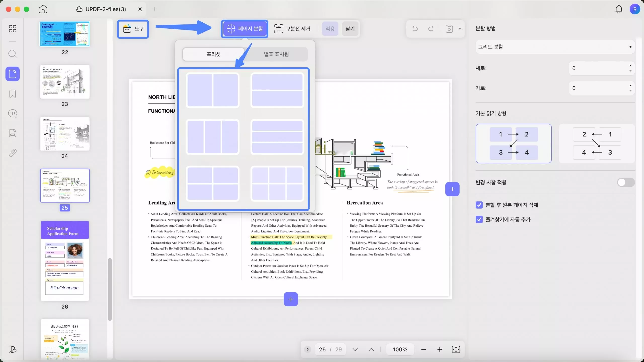Switch to the 별표 표시됨 tab

[276, 54]
